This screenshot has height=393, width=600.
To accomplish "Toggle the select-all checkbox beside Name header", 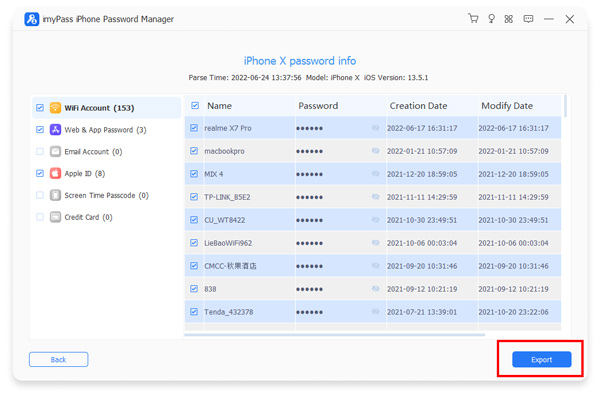I will click(195, 106).
